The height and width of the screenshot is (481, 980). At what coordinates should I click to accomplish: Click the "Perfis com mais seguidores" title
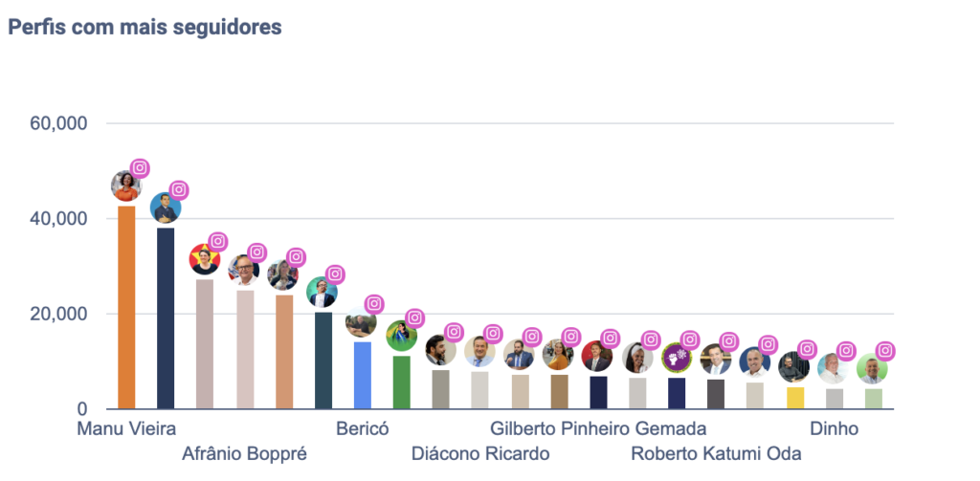(145, 27)
